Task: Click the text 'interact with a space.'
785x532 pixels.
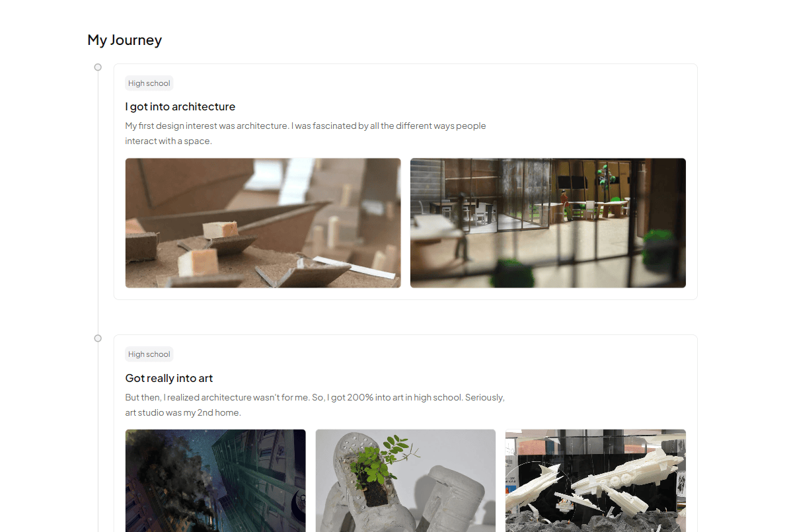Action: click(168, 141)
